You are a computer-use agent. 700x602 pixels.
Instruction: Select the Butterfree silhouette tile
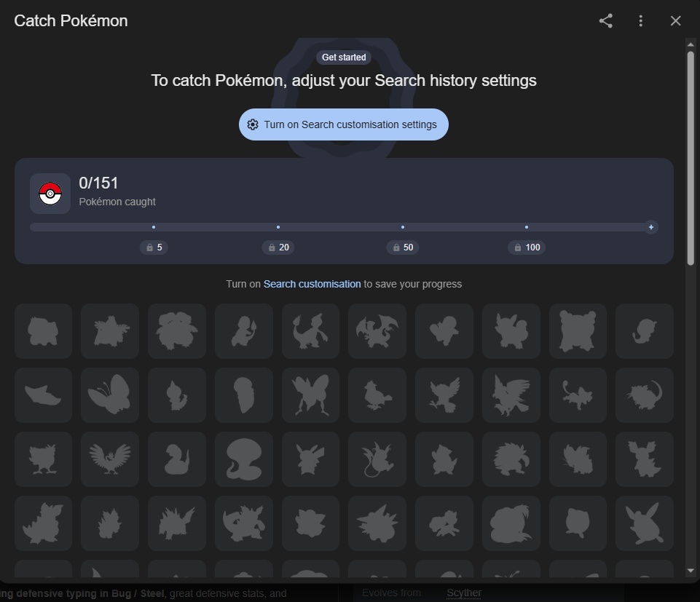click(110, 395)
